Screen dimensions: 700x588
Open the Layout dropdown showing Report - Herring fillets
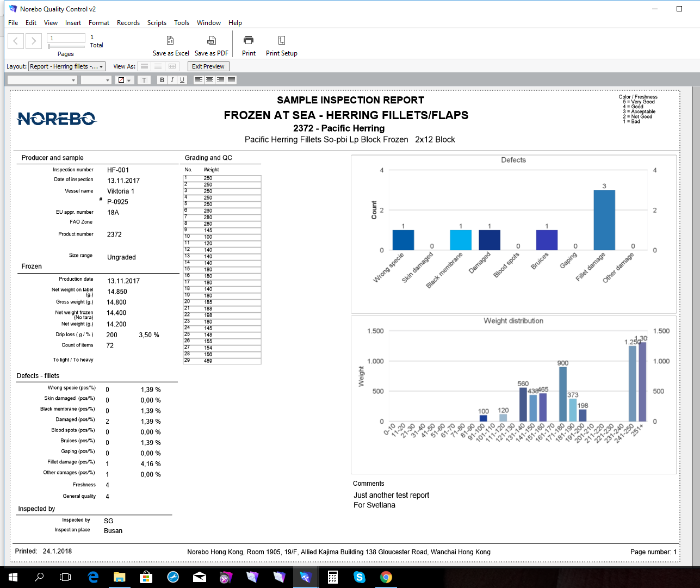[66, 66]
